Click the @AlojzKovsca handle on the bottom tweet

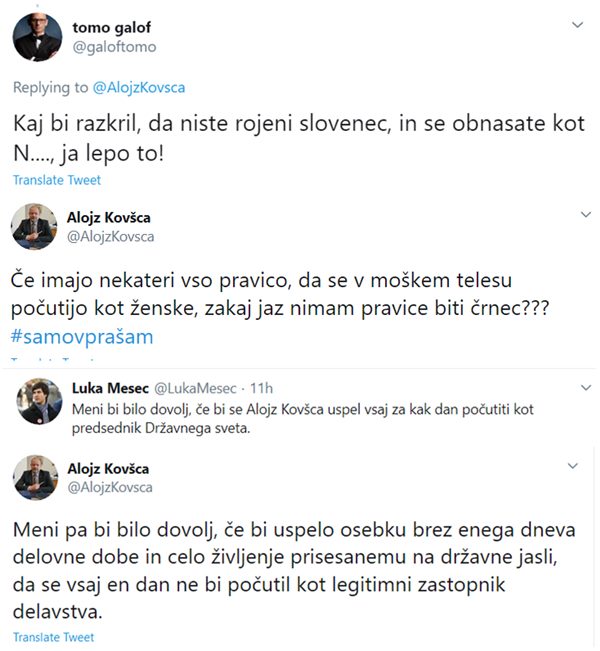click(x=110, y=487)
